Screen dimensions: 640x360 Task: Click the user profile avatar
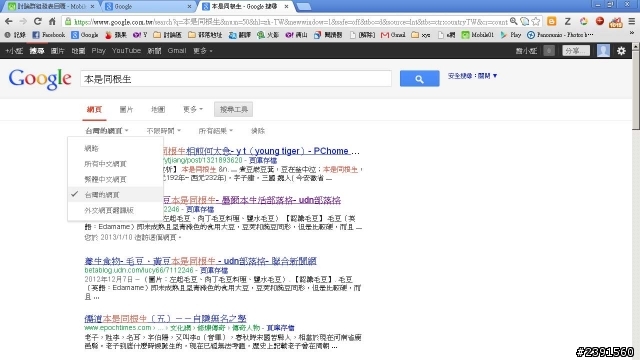click(603, 51)
